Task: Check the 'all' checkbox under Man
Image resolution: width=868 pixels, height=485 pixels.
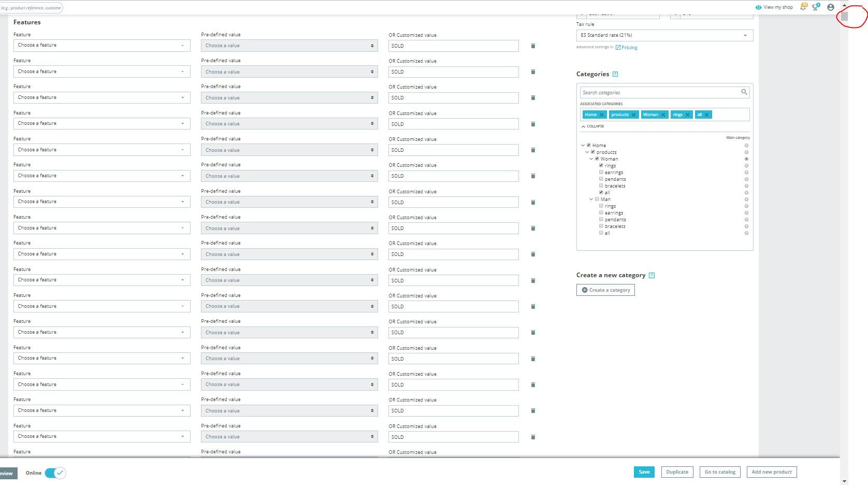Action: [x=601, y=233]
